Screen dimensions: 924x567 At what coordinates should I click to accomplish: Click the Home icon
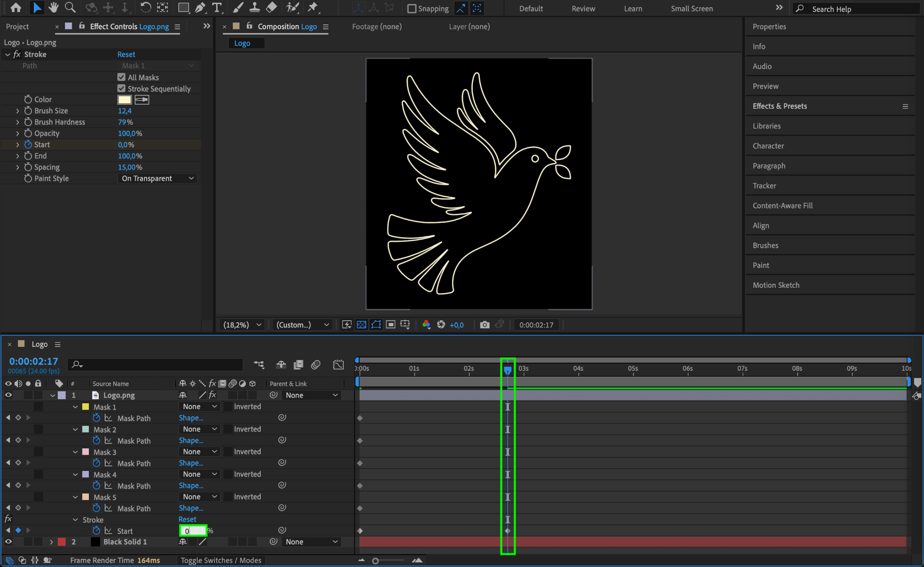click(x=16, y=7)
